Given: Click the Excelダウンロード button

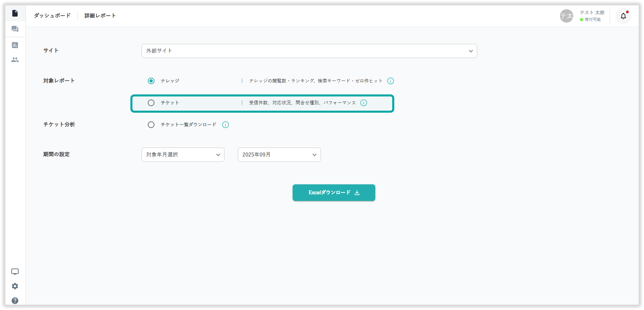Looking at the screenshot, I should click(334, 192).
